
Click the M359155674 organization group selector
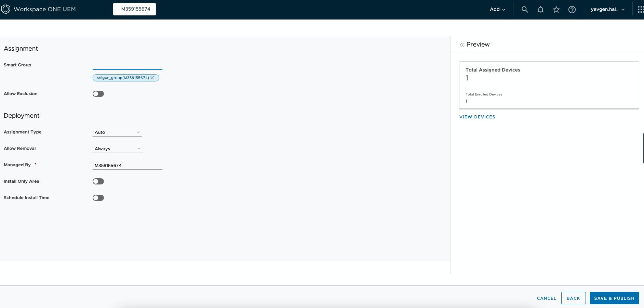pos(135,9)
